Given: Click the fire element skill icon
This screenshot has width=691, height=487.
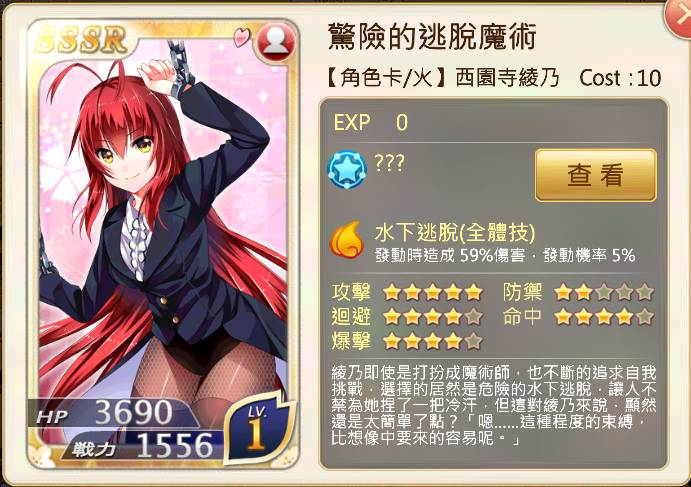Looking at the screenshot, I should point(347,240).
